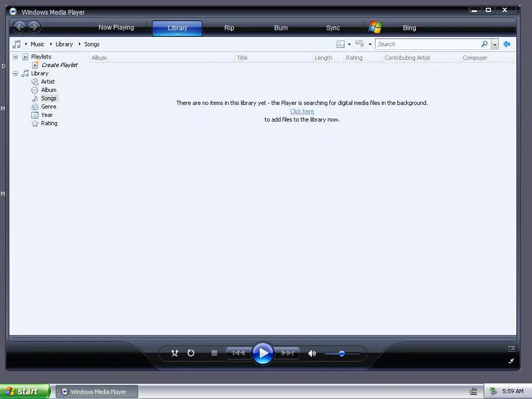Open the search box dropdown arrow
Screen dimensions: 532x399
tap(495, 45)
